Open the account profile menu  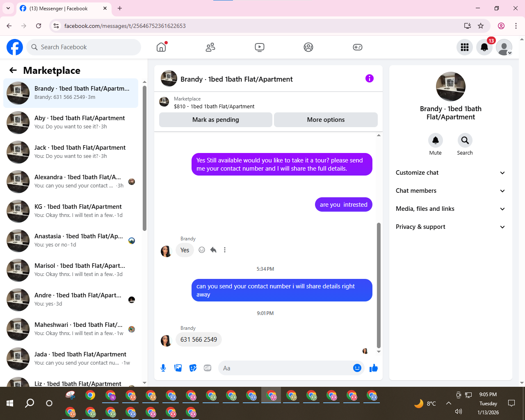(504, 47)
